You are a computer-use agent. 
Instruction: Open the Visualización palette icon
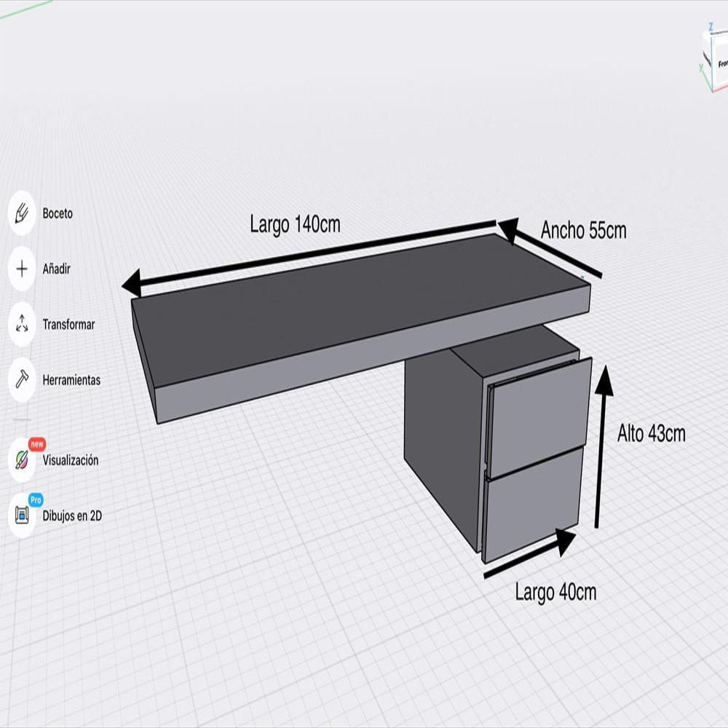[22, 461]
